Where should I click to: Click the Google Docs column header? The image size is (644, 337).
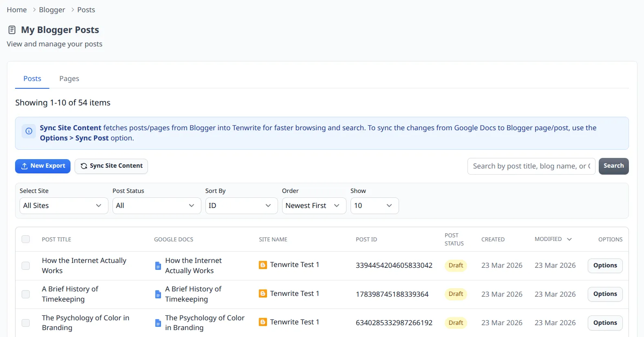pos(174,239)
